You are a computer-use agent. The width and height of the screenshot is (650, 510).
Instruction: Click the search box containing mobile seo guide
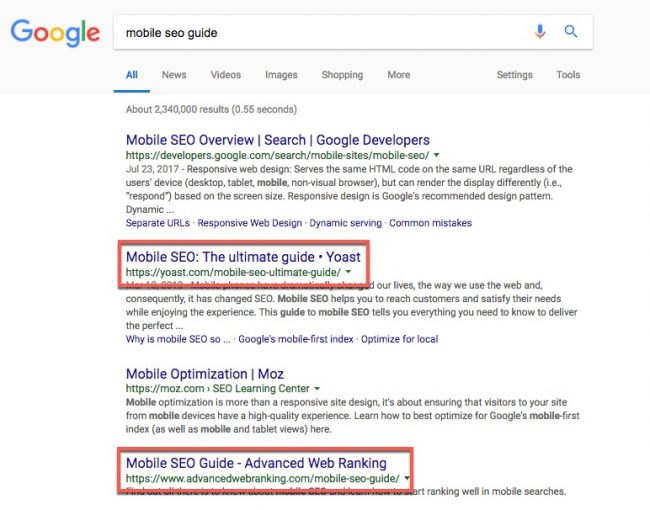pyautogui.click(x=320, y=32)
